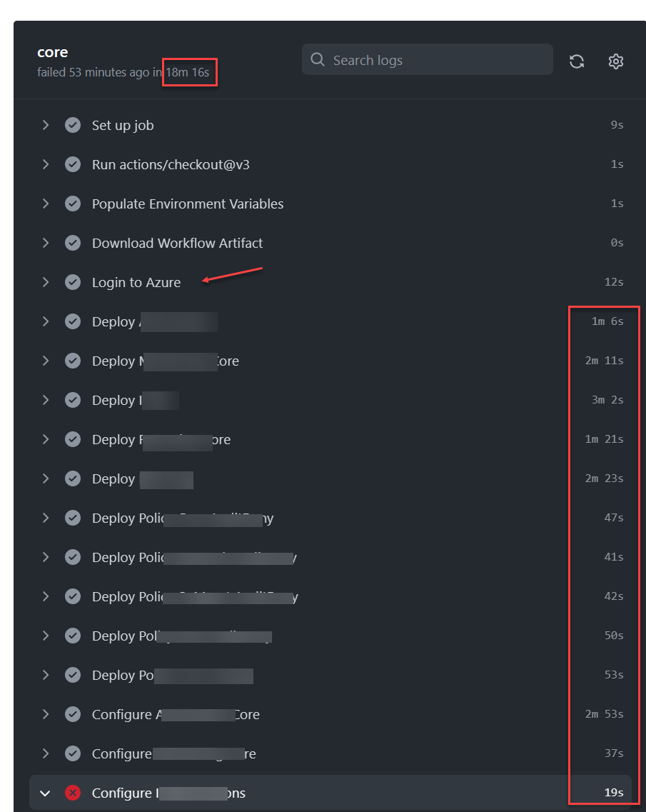Collapse the expanded failed Configure step
Screen dimensions: 646x812
coord(44,793)
